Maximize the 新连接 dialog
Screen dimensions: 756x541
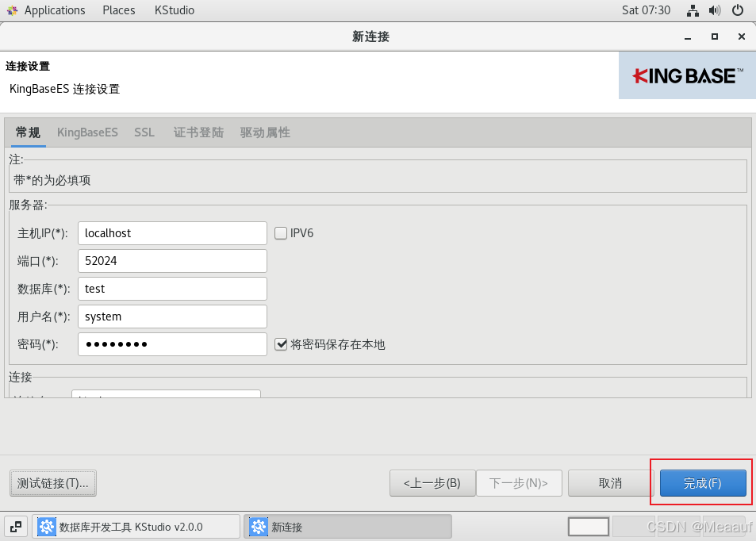pyautogui.click(x=715, y=36)
